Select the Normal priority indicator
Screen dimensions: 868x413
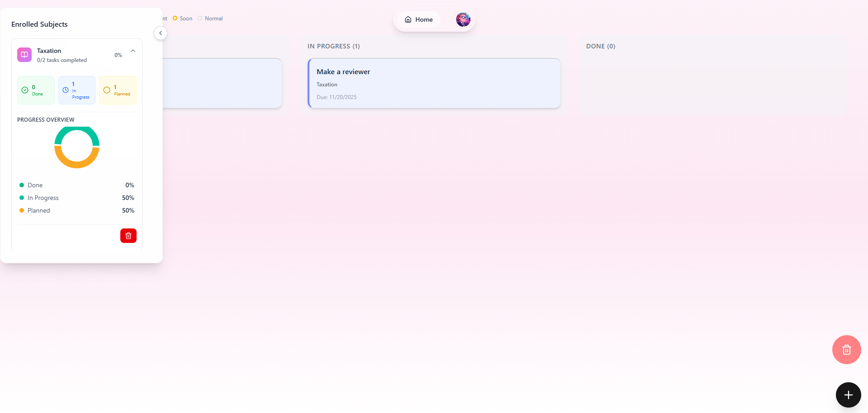tap(210, 19)
